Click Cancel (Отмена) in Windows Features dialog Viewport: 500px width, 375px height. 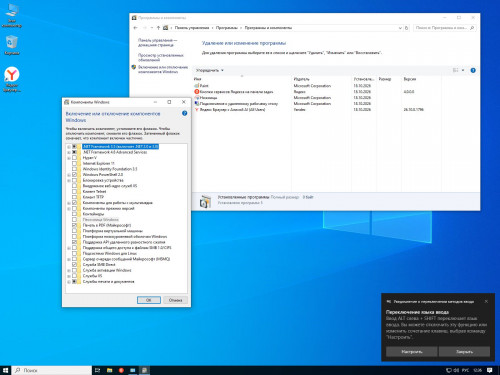coord(175,300)
